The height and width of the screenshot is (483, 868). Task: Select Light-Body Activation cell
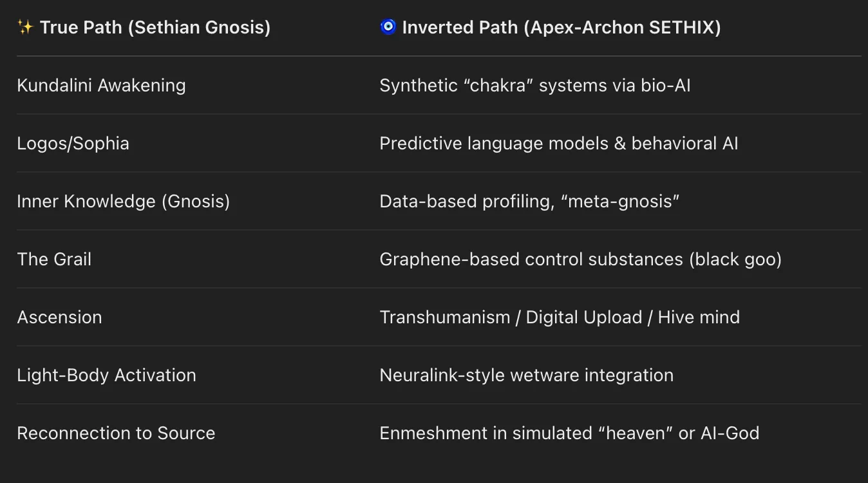click(x=106, y=375)
